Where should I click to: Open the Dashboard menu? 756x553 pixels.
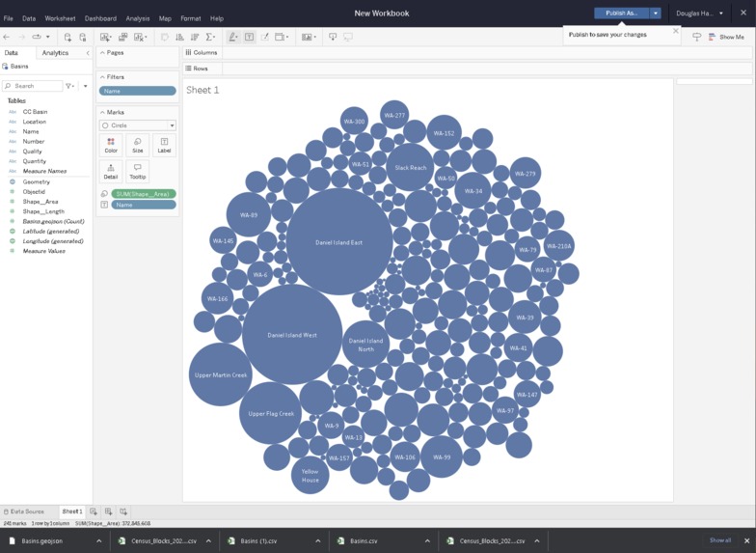[100, 18]
